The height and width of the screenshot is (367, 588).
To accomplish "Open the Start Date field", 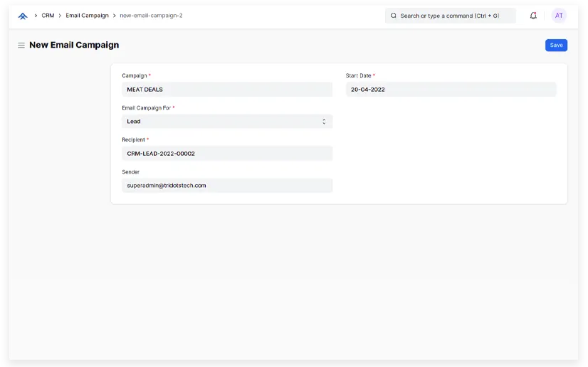I will click(451, 90).
